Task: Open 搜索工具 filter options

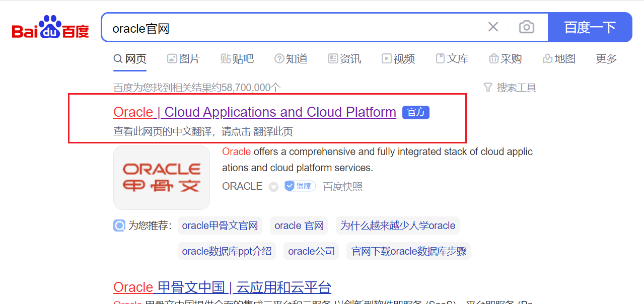Action: point(510,88)
